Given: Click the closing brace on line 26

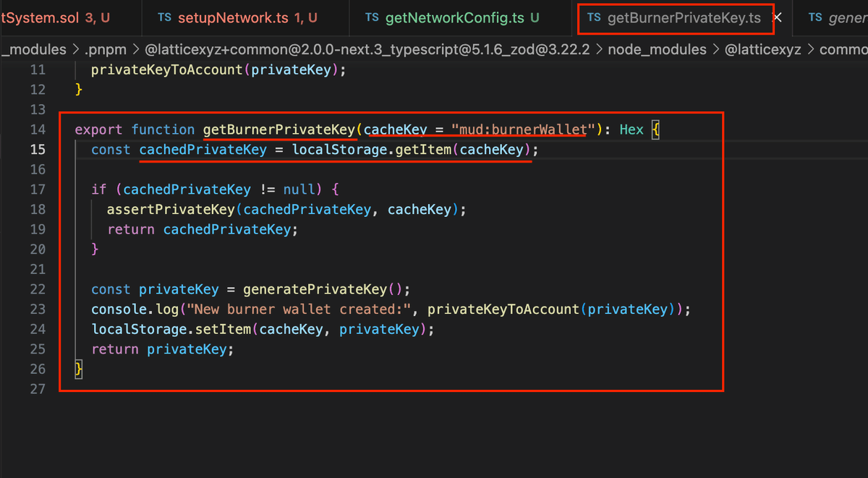Looking at the screenshot, I should point(80,370).
